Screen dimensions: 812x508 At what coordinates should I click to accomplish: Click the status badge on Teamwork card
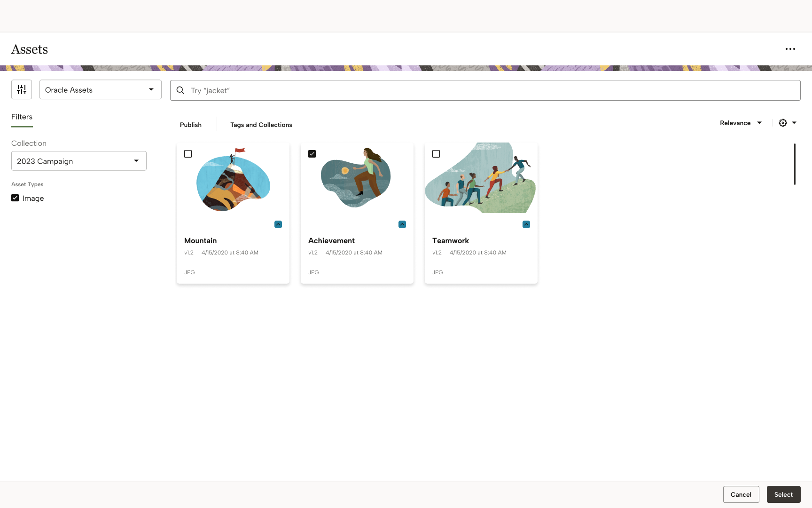pyautogui.click(x=526, y=224)
